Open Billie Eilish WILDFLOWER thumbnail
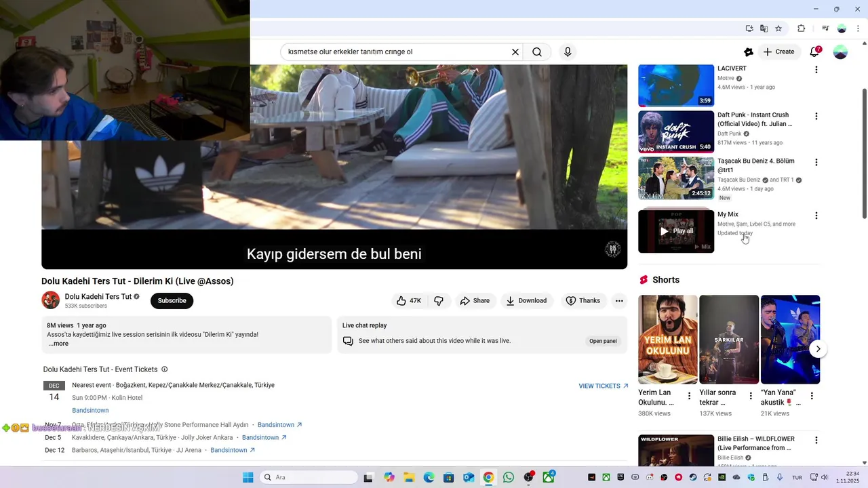The width and height of the screenshot is (868, 488). point(676,451)
